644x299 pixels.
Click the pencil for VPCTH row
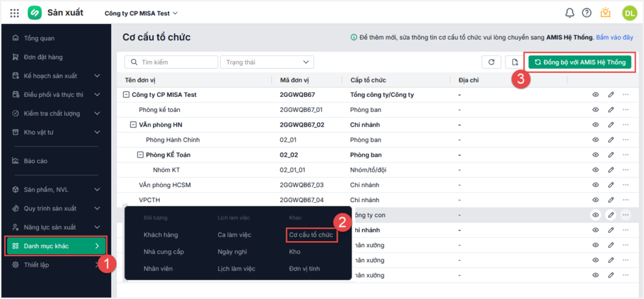[611, 200]
